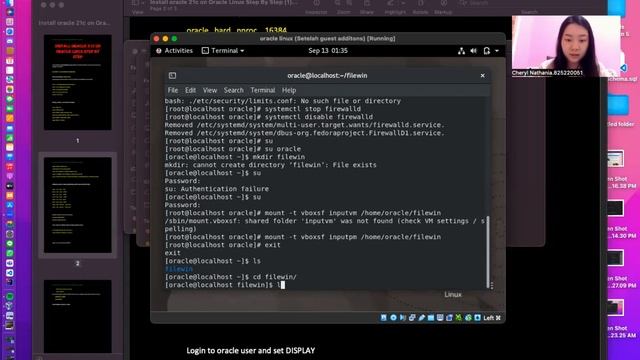Open the GNOME network status icon
This screenshot has height=360, width=640.
tap(461, 51)
